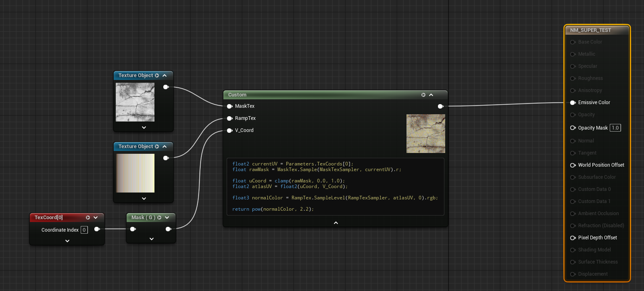This screenshot has height=291, width=644.
Task: Expand the chevron under Coordinate Index
Action: [x=67, y=241]
